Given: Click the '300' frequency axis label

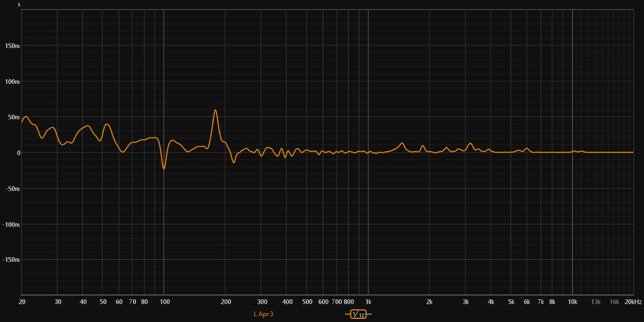Looking at the screenshot, I should pos(262,302).
